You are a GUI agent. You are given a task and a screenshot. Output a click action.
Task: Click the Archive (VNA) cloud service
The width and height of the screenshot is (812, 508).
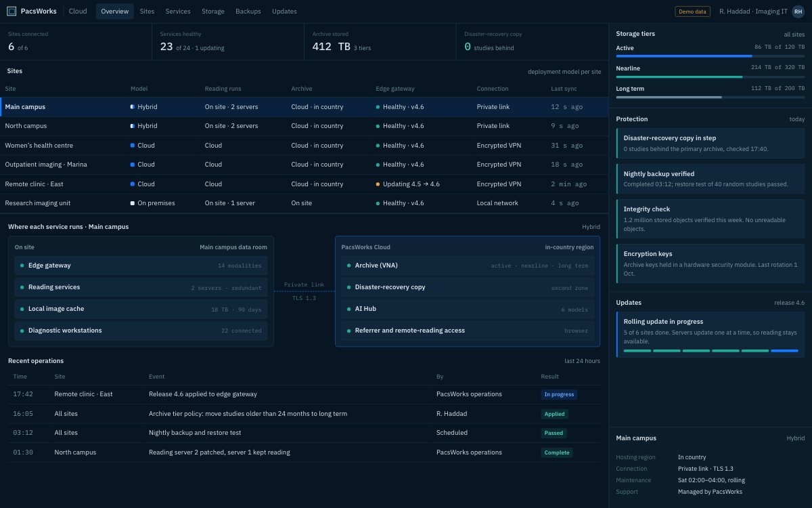point(468,266)
